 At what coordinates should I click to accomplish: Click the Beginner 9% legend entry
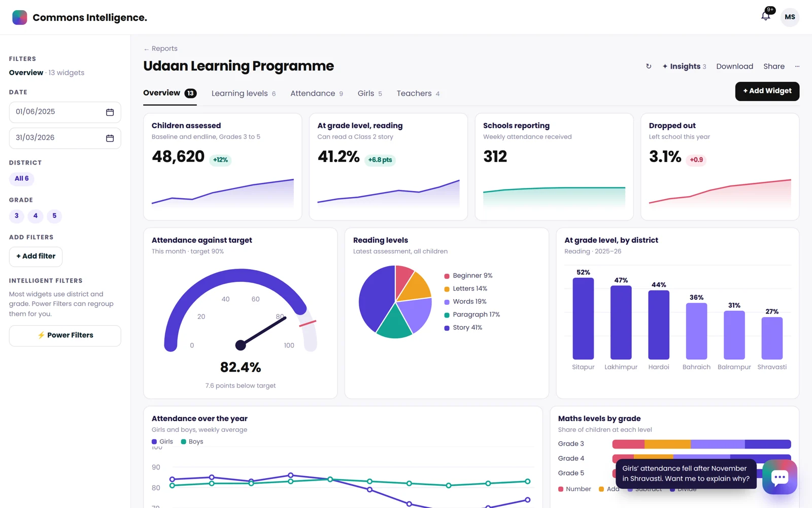click(468, 276)
